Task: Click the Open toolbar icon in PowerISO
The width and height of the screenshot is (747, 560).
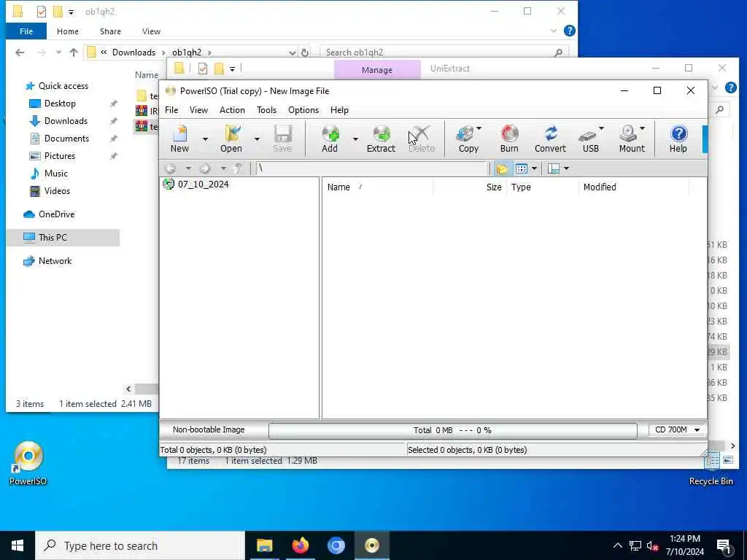Action: [x=231, y=139]
